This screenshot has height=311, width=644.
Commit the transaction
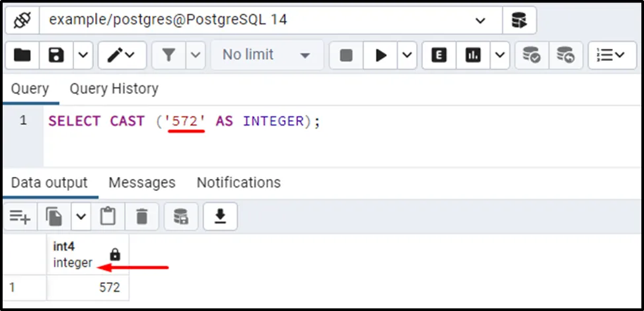(x=532, y=55)
